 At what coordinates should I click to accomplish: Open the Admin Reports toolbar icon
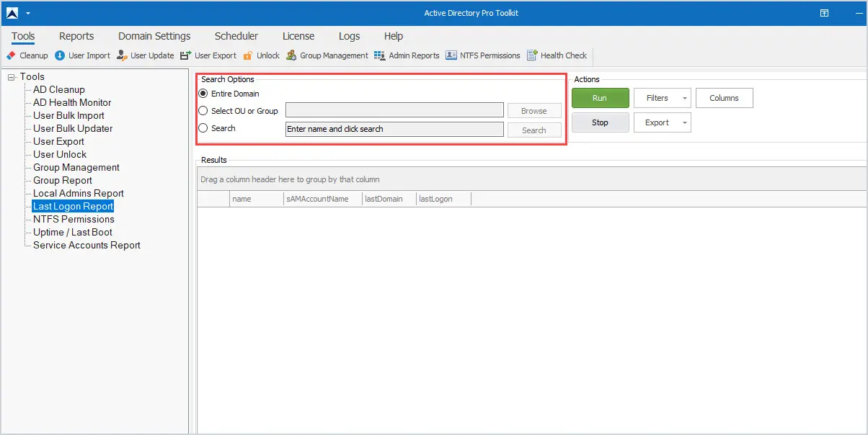[380, 55]
